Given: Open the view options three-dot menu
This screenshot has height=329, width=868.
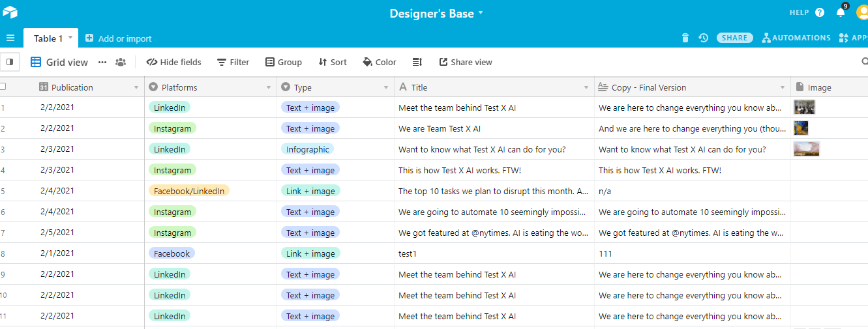Looking at the screenshot, I should [x=102, y=62].
